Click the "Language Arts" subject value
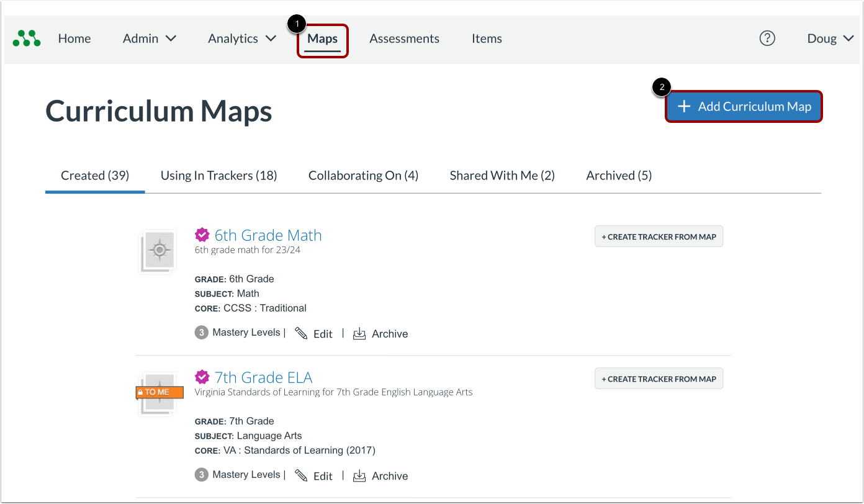 tap(269, 436)
